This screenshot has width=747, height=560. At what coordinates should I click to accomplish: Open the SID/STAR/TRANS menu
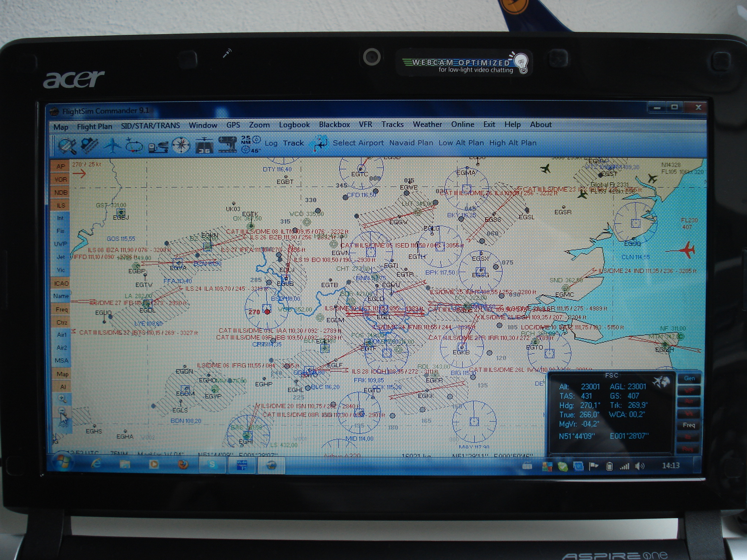[x=150, y=126]
